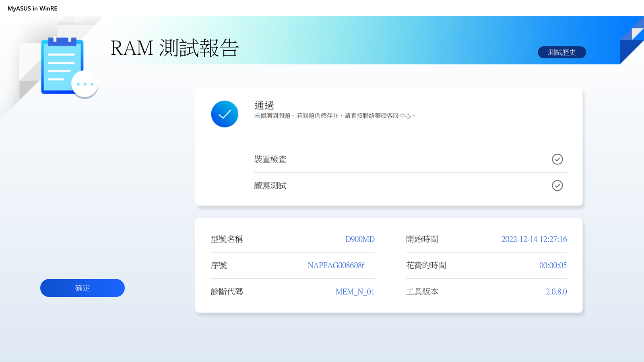Click the 未偵測到問題 description message
The width and height of the screenshot is (644, 362).
pos(334,116)
